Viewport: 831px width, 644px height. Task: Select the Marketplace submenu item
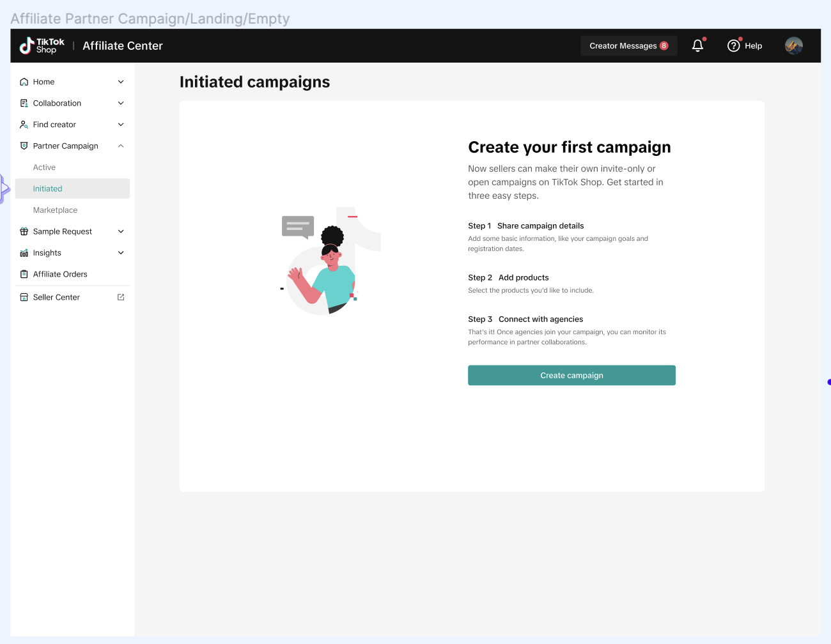(x=55, y=210)
